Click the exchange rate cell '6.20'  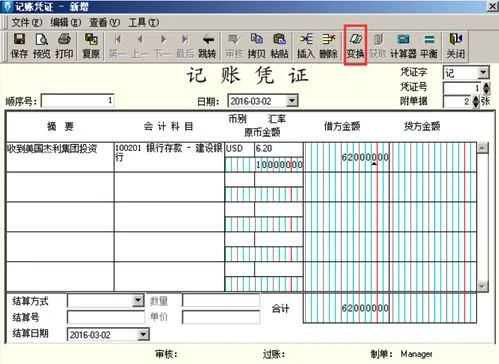coord(279,149)
